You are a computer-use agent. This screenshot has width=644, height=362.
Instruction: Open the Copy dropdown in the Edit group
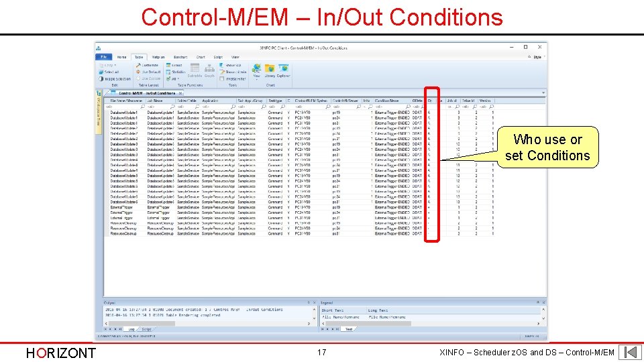[x=108, y=65]
